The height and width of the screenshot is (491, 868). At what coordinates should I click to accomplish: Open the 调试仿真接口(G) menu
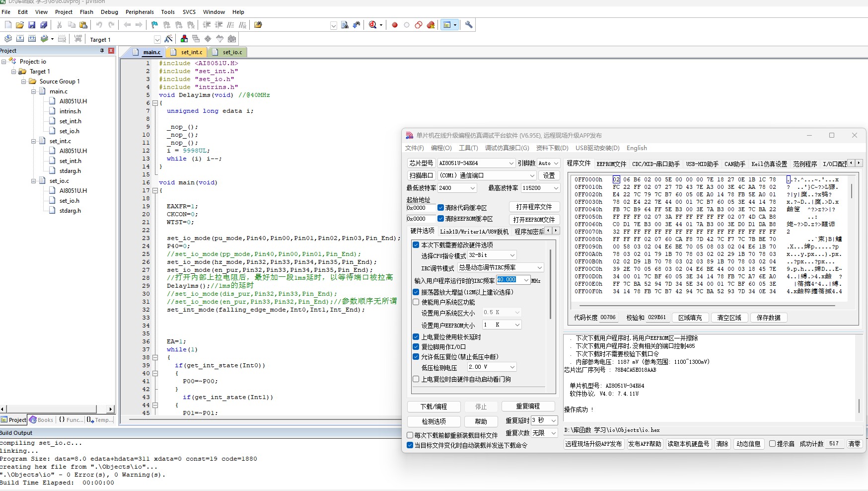coord(507,148)
